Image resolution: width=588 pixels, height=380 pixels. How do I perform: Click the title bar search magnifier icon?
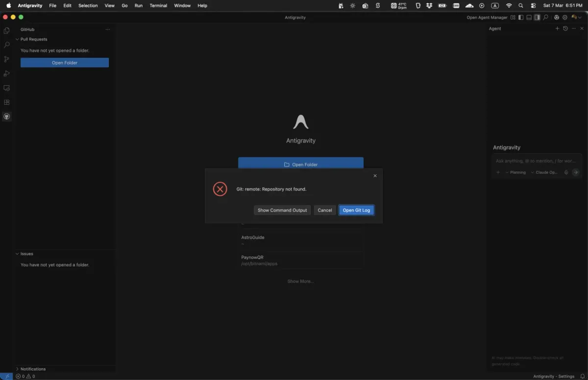(545, 18)
